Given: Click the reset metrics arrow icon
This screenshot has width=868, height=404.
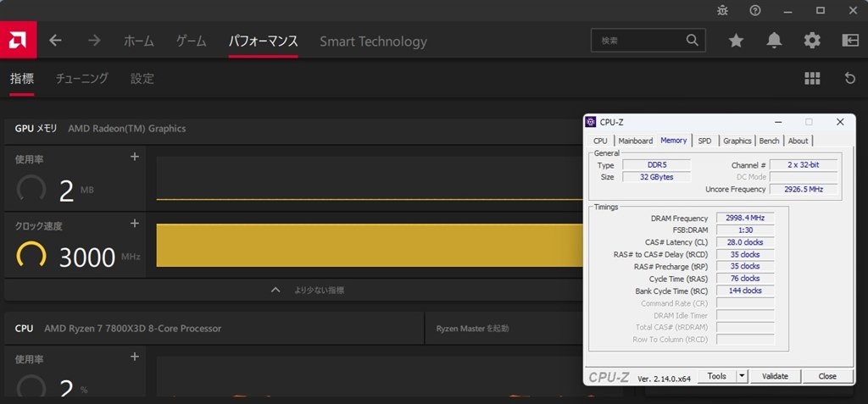Looking at the screenshot, I should [850, 79].
